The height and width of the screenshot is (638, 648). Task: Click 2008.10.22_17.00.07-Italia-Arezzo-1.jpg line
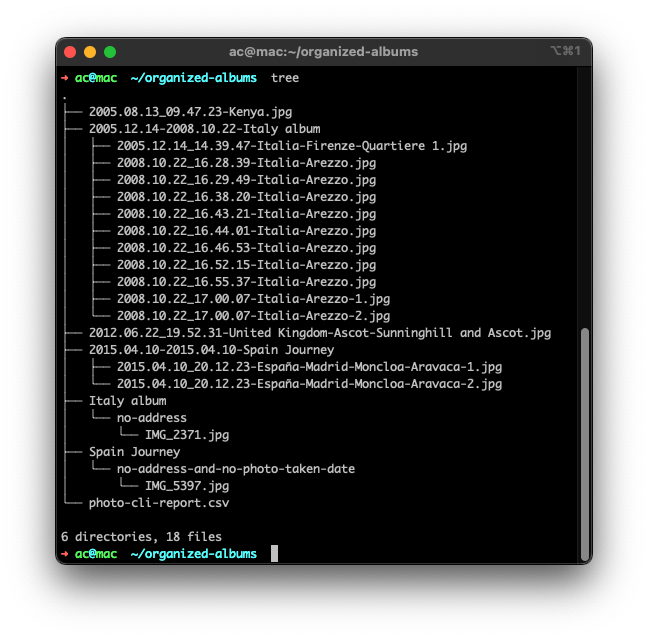pos(253,299)
